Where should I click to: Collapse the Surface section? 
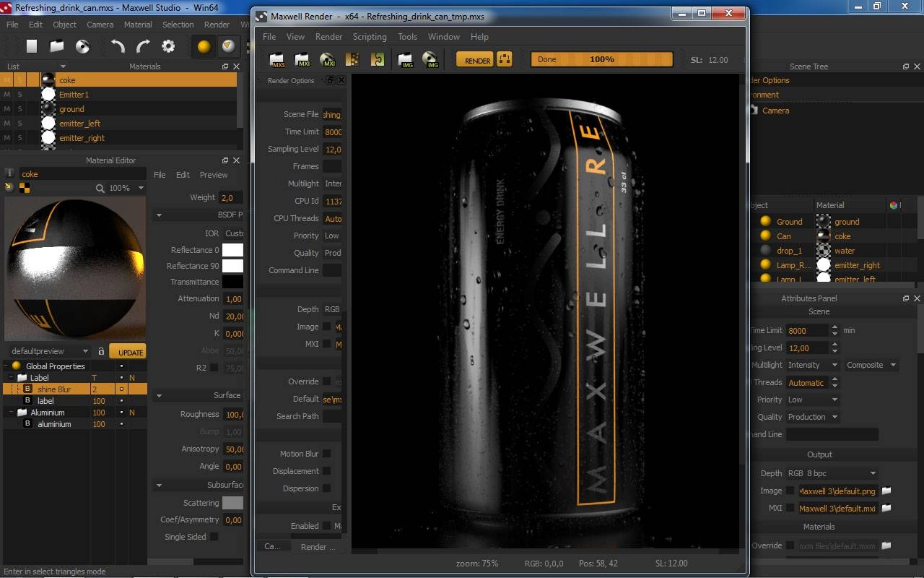point(160,396)
